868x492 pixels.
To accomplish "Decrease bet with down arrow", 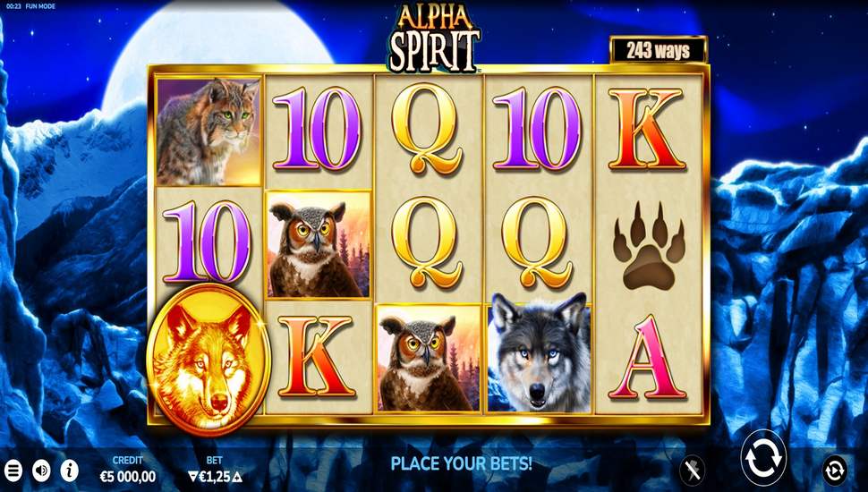I will click(x=192, y=476).
